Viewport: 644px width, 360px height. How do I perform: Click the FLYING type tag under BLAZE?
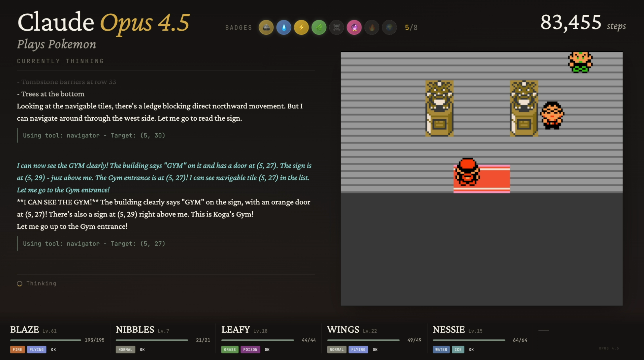37,349
